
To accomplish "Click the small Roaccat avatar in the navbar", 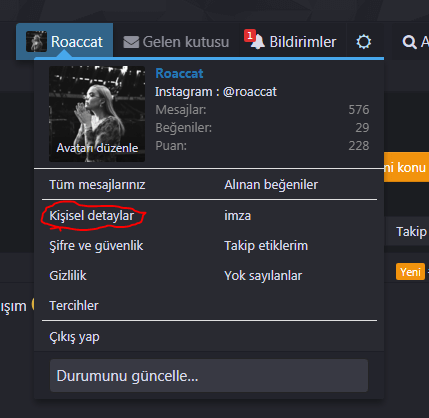I will [x=36, y=42].
